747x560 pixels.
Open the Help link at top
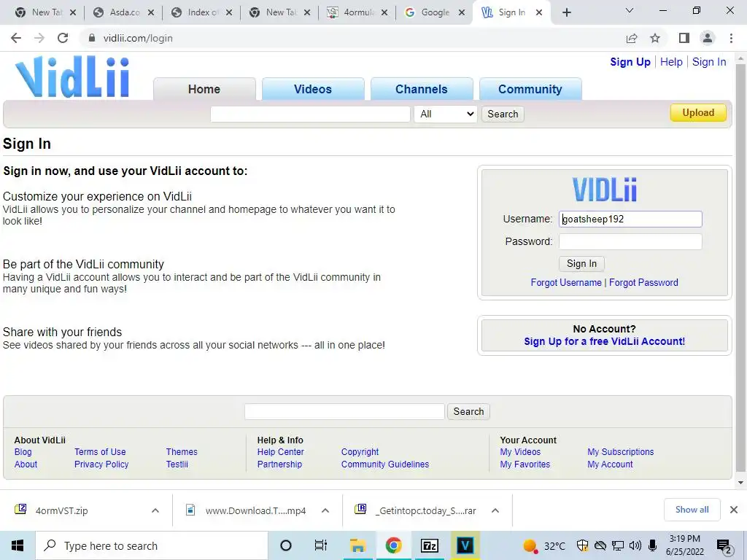[671, 62]
